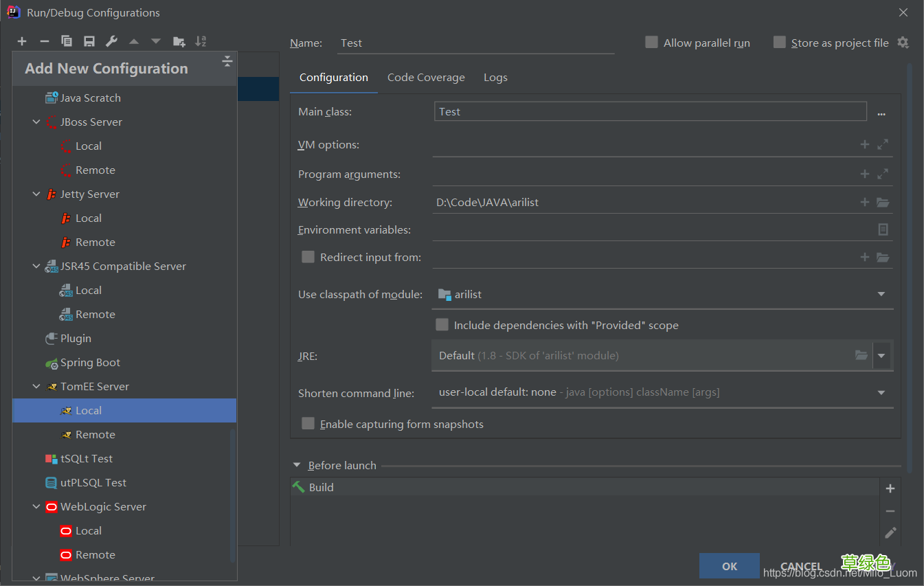Check the Store as project file option
Viewport: 924px width, 586px height.
tap(779, 43)
